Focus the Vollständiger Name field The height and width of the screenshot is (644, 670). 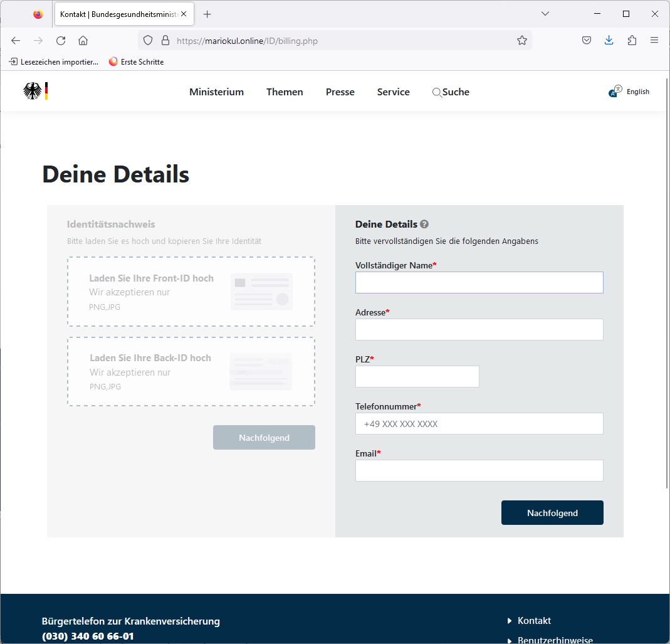(x=479, y=283)
